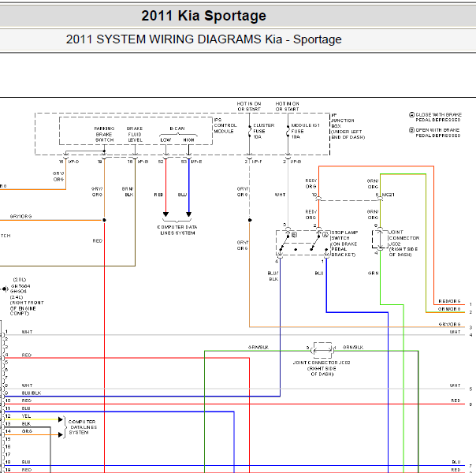Click the "GRN" wire label below joint connector

coord(373,274)
